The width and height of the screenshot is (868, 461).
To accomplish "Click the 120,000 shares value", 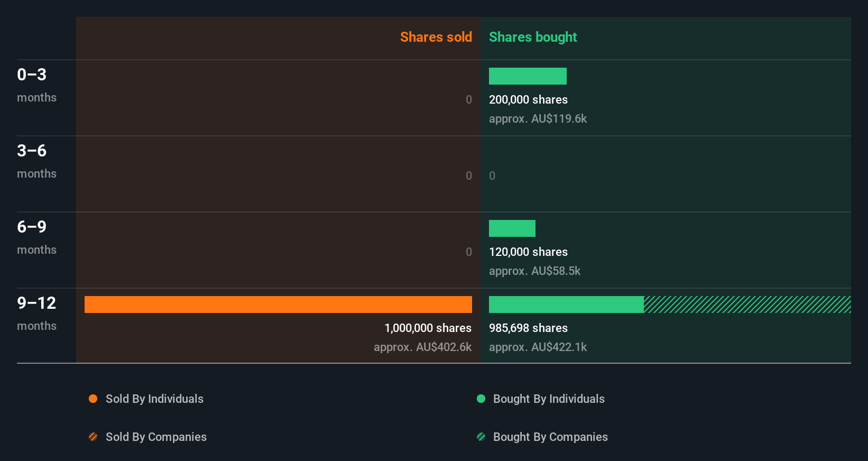I will click(x=528, y=252).
